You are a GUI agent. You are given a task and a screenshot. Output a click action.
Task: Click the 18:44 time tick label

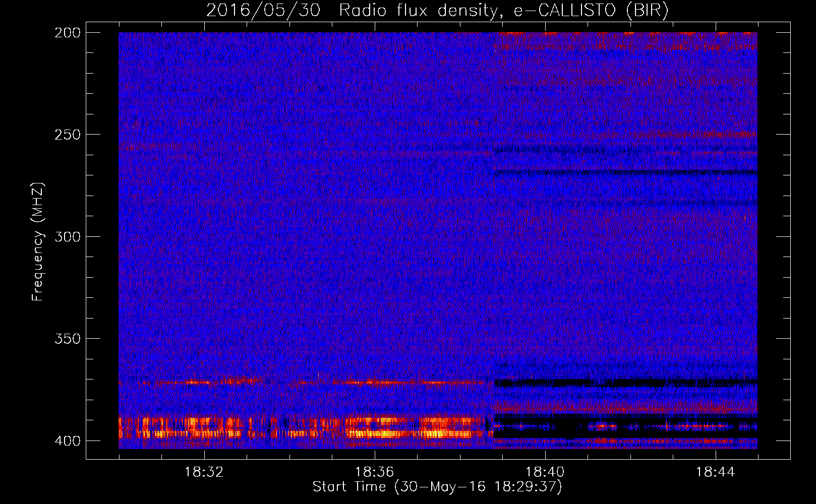[x=715, y=472]
